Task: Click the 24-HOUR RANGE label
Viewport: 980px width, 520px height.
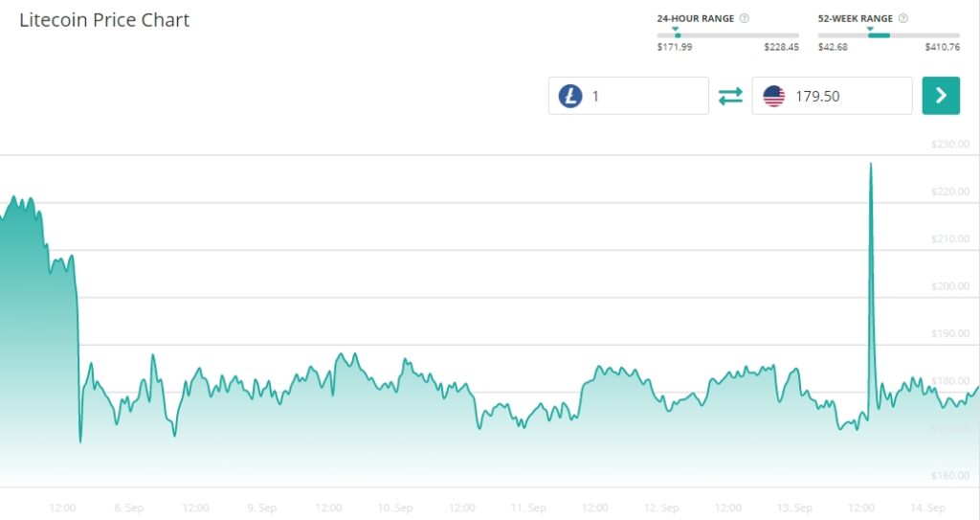Action: [695, 18]
